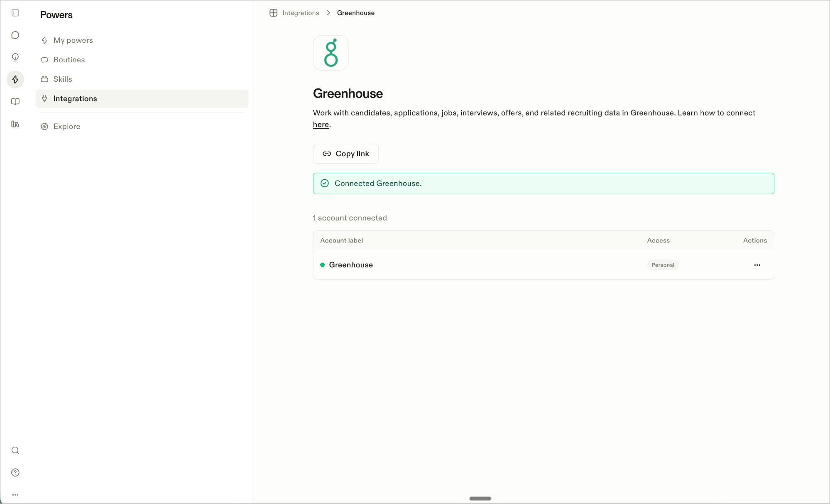Open the open-book icon in left rail
Viewport: 830px width, 504px height.
[15, 102]
